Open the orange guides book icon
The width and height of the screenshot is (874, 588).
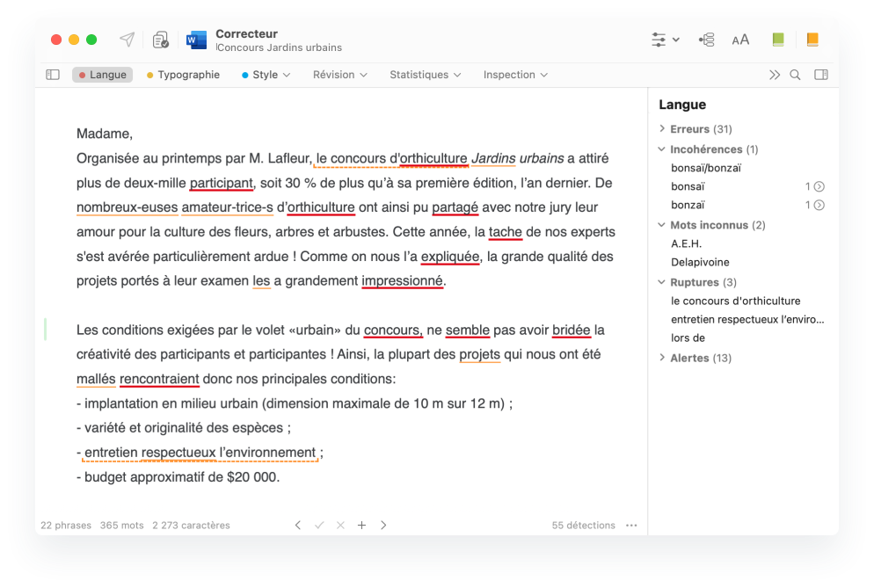(812, 40)
